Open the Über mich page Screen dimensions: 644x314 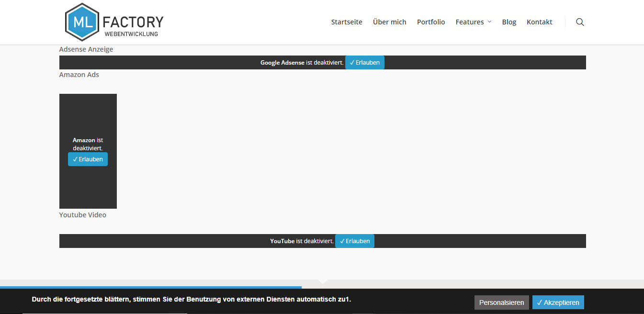click(389, 22)
